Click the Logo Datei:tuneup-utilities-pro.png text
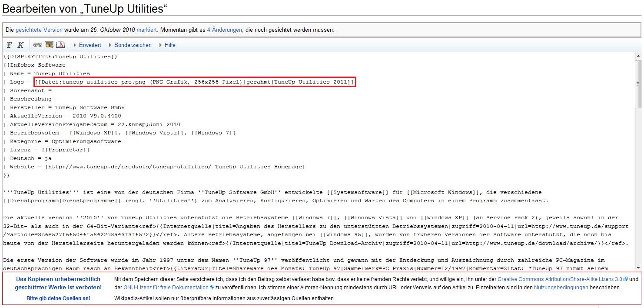644x308 pixels. pos(195,82)
